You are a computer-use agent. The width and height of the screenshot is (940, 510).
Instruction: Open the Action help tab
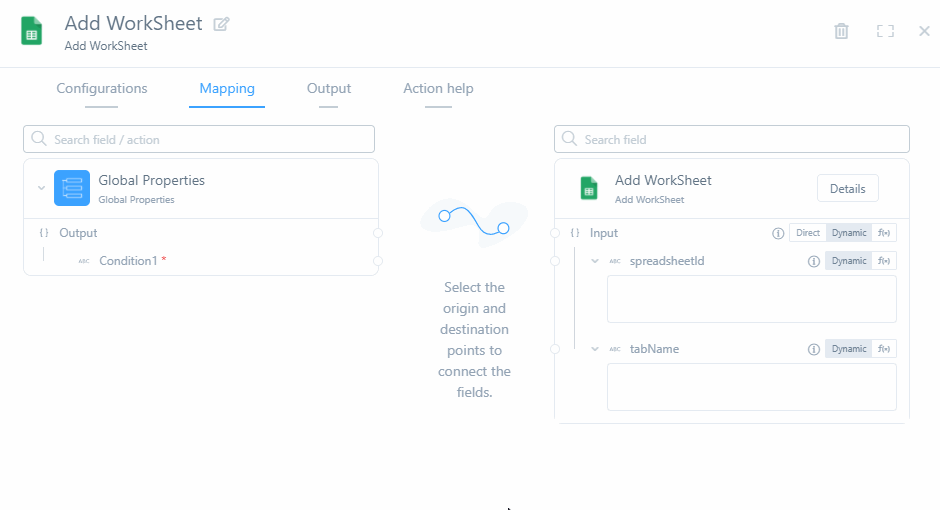tap(438, 89)
